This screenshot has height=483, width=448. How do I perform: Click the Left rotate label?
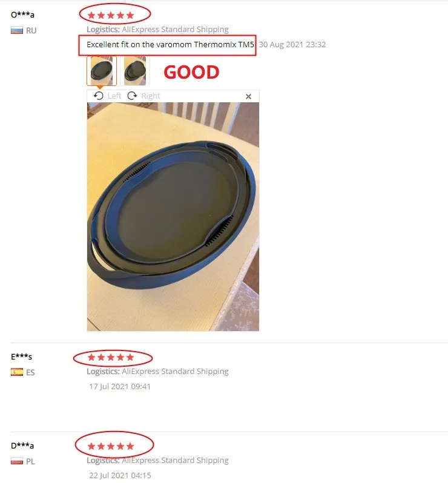114,96
